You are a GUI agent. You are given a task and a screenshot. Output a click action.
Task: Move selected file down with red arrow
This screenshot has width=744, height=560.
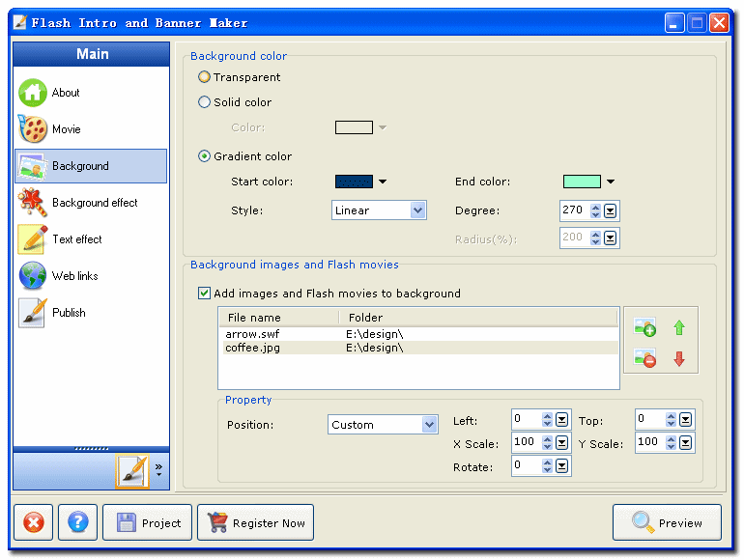[x=679, y=358]
